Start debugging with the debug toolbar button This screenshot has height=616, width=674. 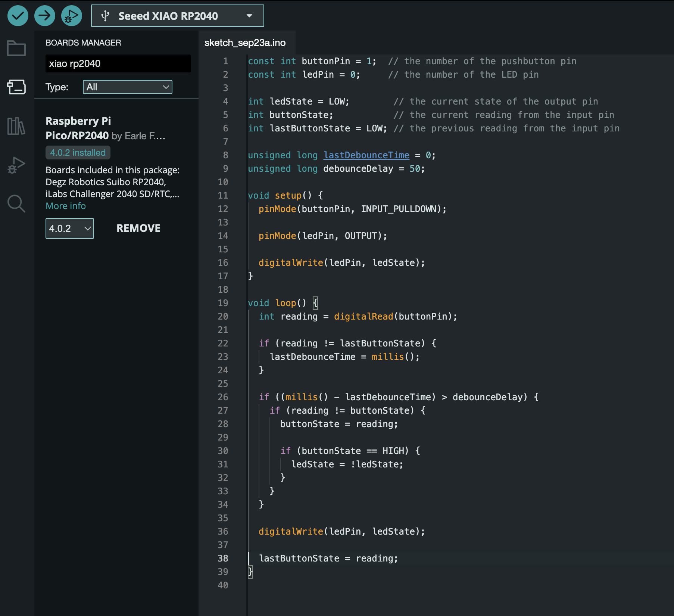(x=71, y=16)
